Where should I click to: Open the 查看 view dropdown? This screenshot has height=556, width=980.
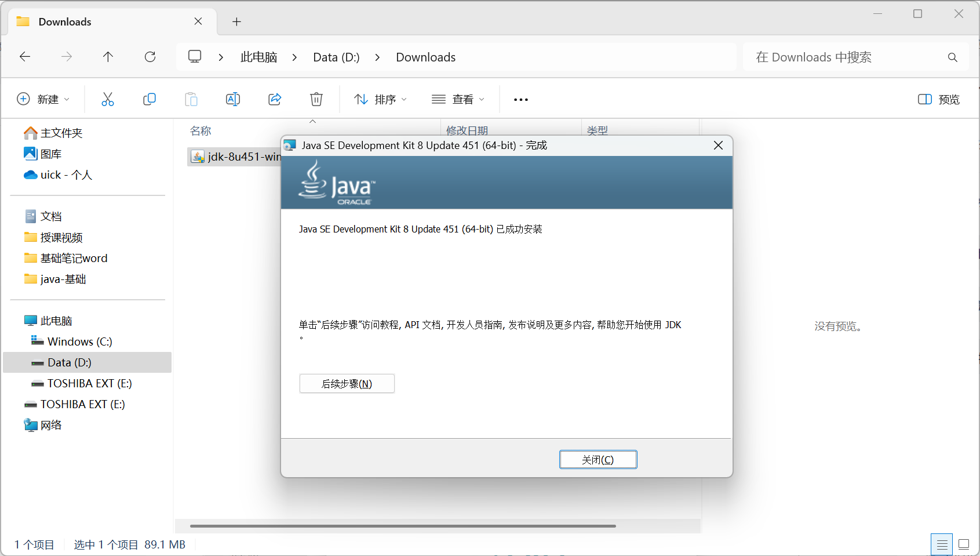(x=458, y=99)
